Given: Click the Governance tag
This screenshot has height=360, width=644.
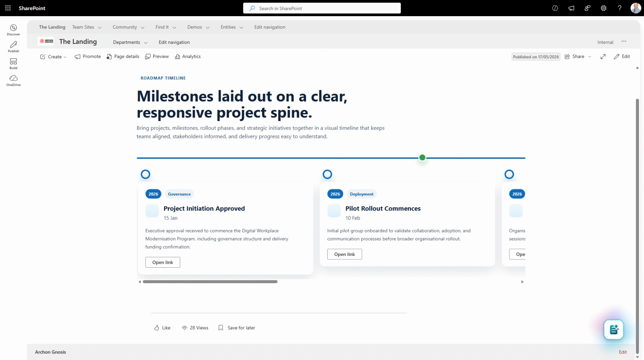Looking at the screenshot, I should 179,194.
